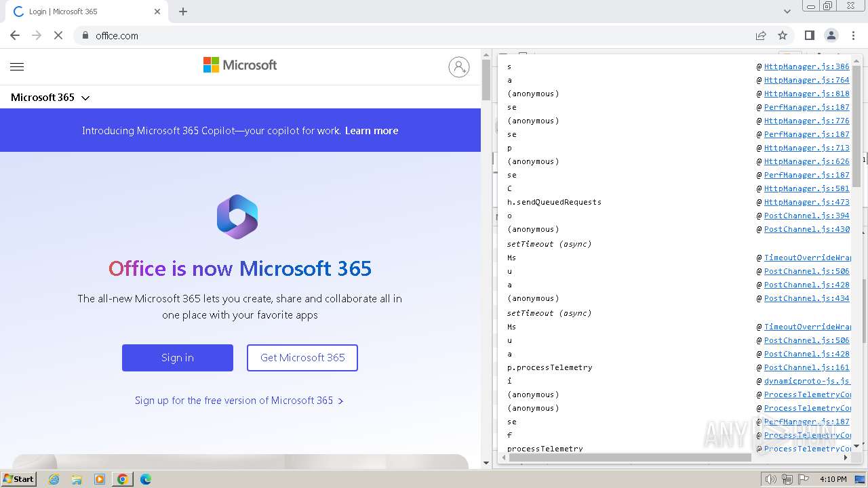Open Chrome's three-dot menu
Image resolution: width=868 pixels, height=488 pixels.
[853, 35]
